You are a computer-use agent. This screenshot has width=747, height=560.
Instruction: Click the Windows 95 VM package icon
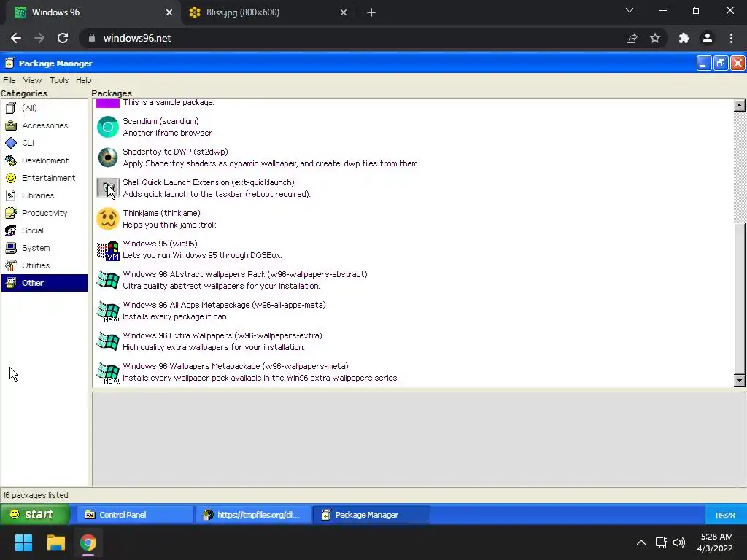click(x=108, y=249)
